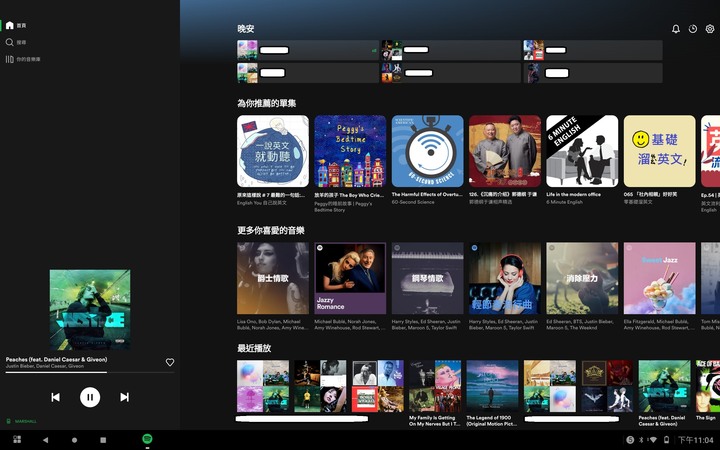Image resolution: width=720 pixels, height=450 pixels.
Task: Tap the recent apps square button
Action: [103, 440]
